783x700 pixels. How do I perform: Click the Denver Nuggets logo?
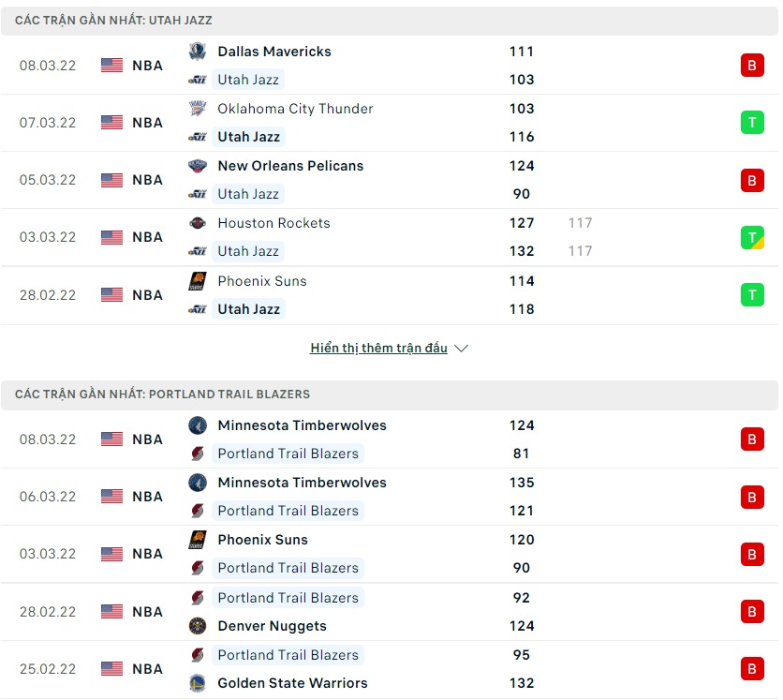click(x=197, y=626)
